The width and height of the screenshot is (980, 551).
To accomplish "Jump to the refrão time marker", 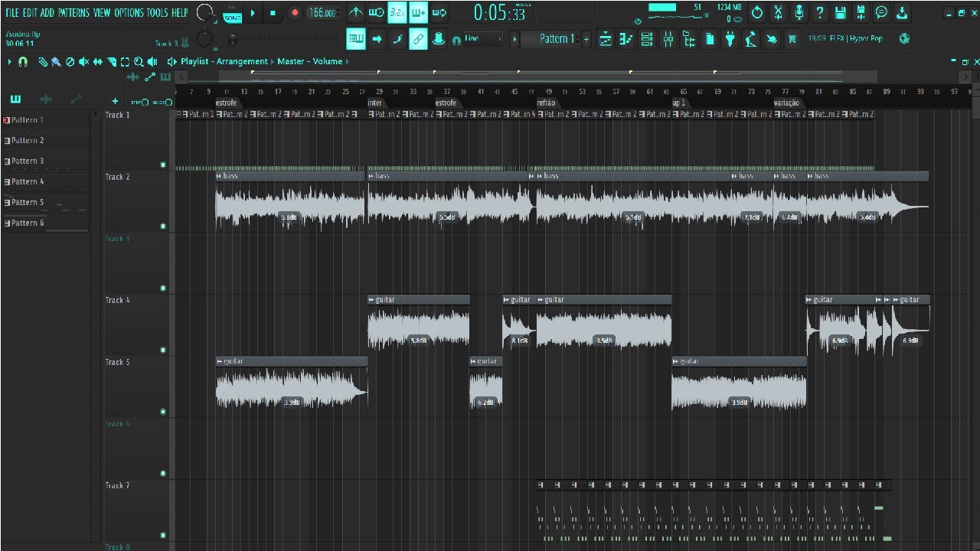I will (546, 103).
